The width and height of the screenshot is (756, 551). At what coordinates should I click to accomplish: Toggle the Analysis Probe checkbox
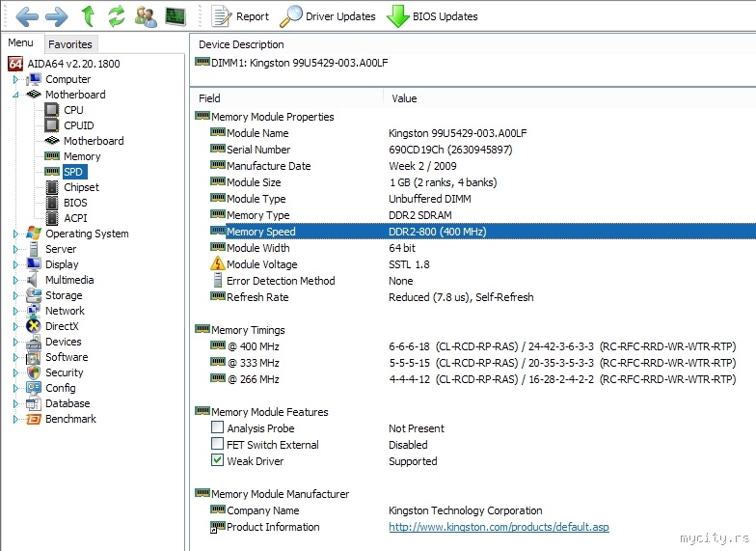[x=218, y=427]
